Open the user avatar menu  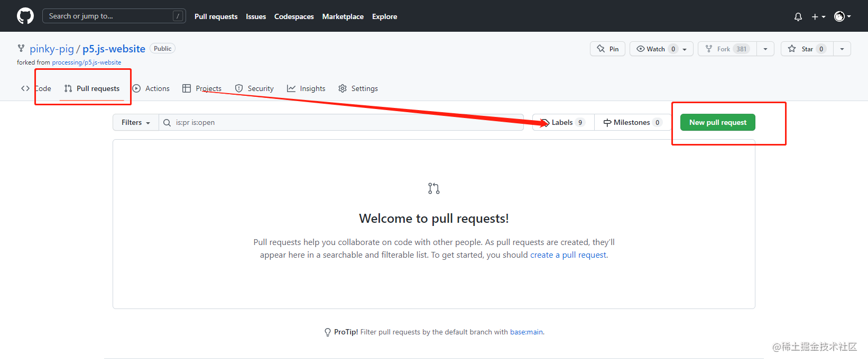tap(842, 16)
